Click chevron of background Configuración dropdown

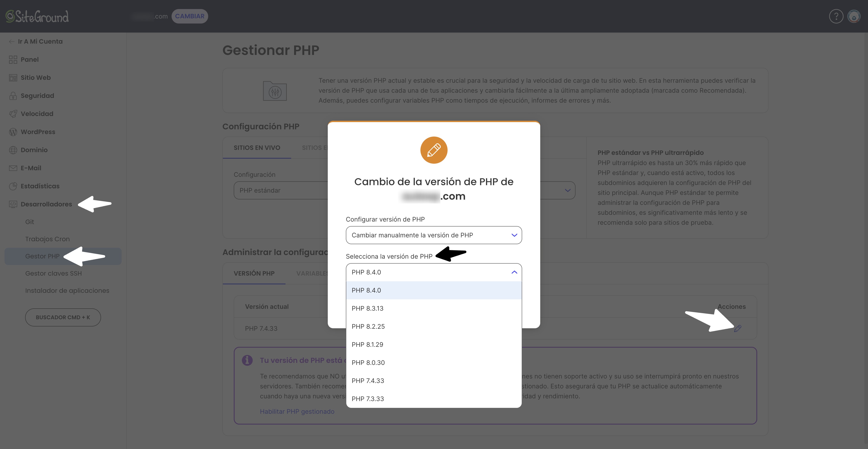pyautogui.click(x=567, y=190)
